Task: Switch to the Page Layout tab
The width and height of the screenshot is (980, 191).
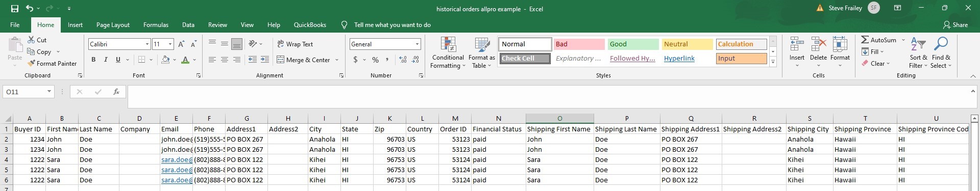Action: [x=113, y=24]
